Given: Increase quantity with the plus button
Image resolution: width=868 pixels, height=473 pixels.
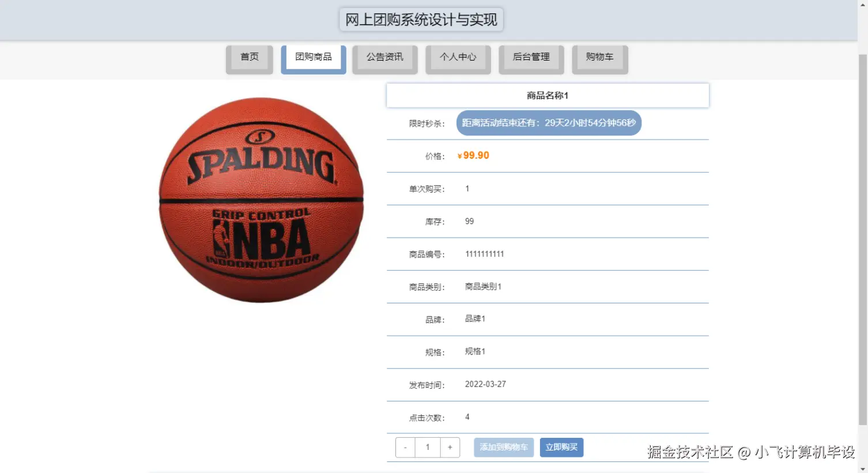Looking at the screenshot, I should click(450, 448).
